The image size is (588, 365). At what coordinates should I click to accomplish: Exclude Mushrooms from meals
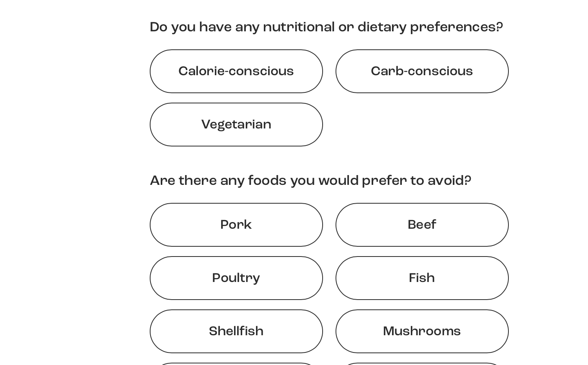click(422, 331)
